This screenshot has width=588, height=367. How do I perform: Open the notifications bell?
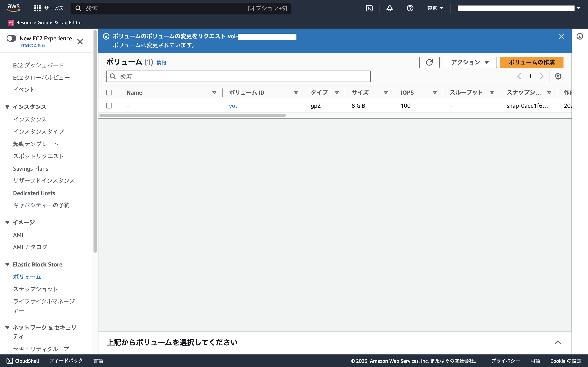tap(389, 8)
